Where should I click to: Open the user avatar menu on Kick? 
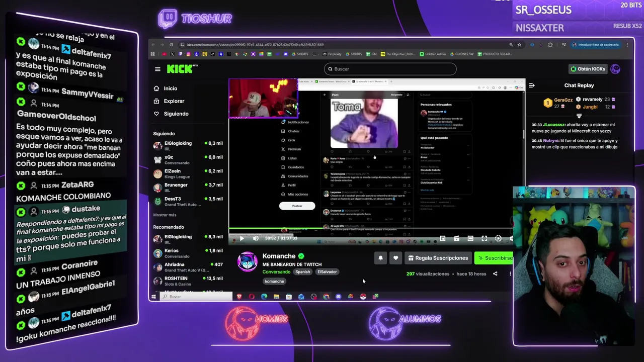point(615,69)
